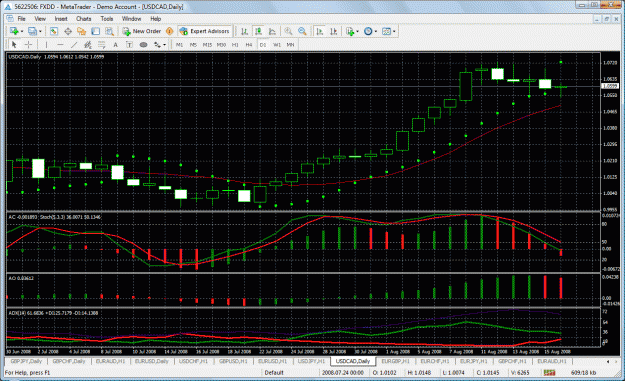Switch chart to candlesticks type

point(258,31)
